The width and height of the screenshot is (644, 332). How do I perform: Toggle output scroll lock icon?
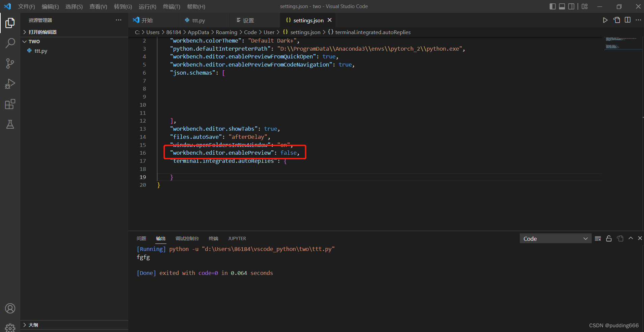[609, 238]
